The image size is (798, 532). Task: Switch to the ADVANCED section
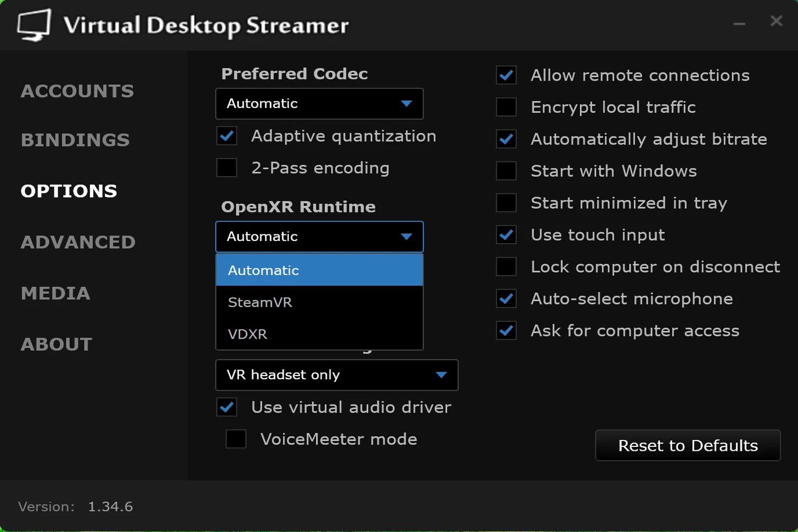pyautogui.click(x=78, y=242)
